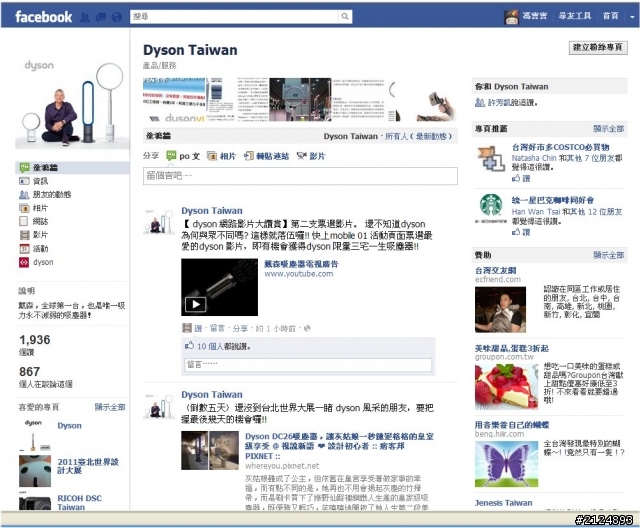Open 首頁 in top navigation
This screenshot has height=528, width=640.
pos(611,16)
